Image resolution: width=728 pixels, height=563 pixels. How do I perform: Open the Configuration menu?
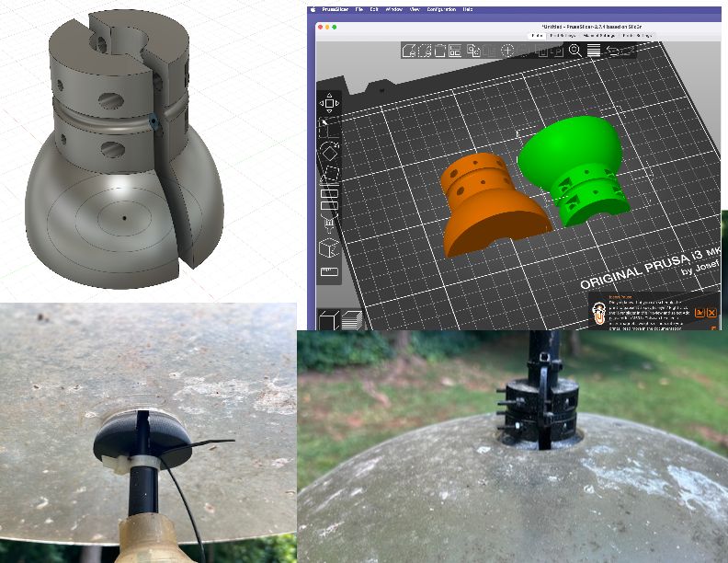coord(441,9)
